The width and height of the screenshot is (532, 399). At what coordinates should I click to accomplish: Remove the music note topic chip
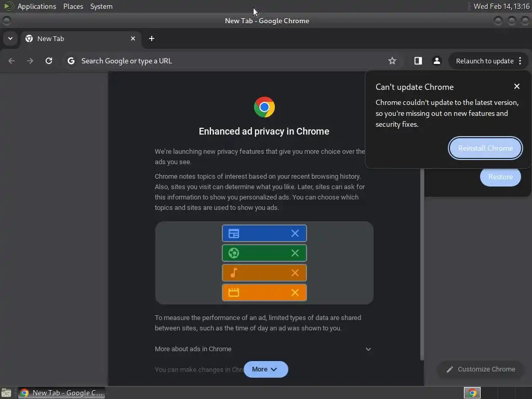click(x=295, y=273)
